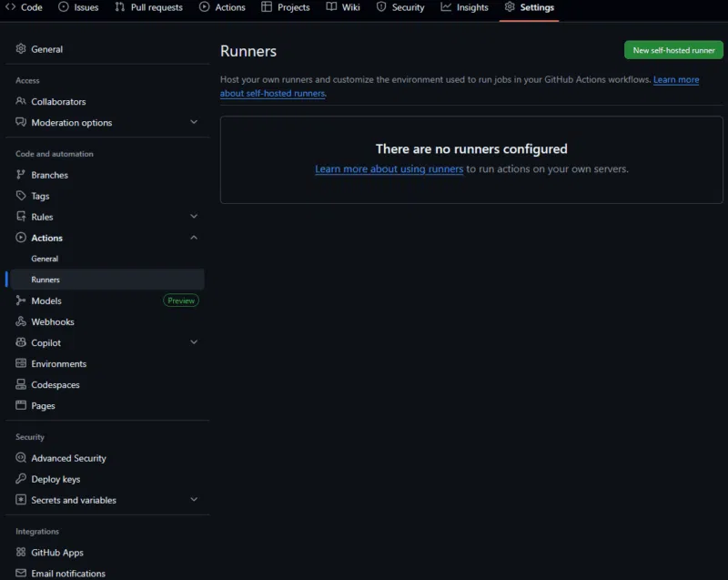728x580 pixels.
Task: Open the Projects tab
Action: coord(286,7)
